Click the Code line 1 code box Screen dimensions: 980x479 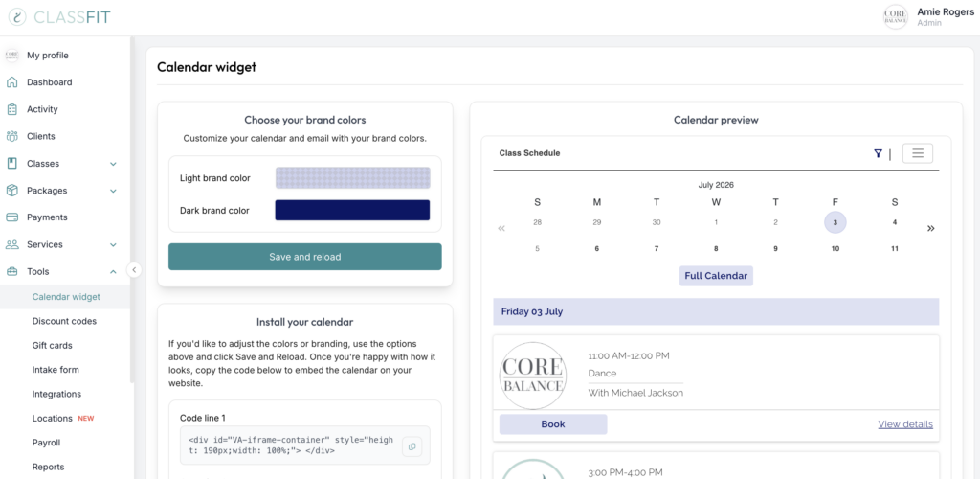[x=305, y=445]
